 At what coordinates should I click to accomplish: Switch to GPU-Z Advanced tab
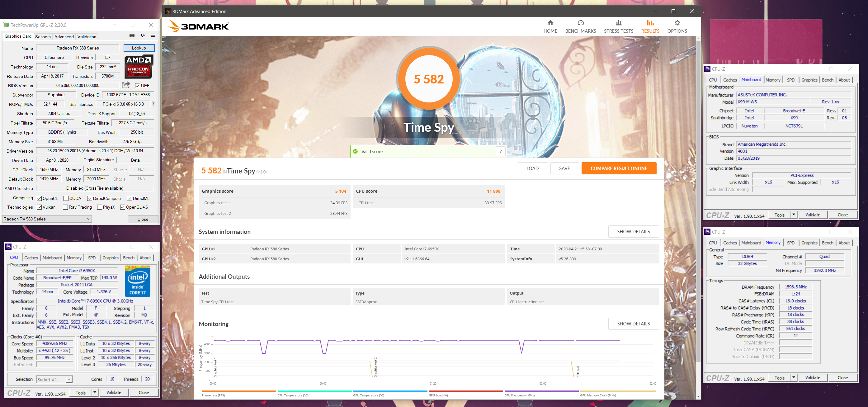64,37
